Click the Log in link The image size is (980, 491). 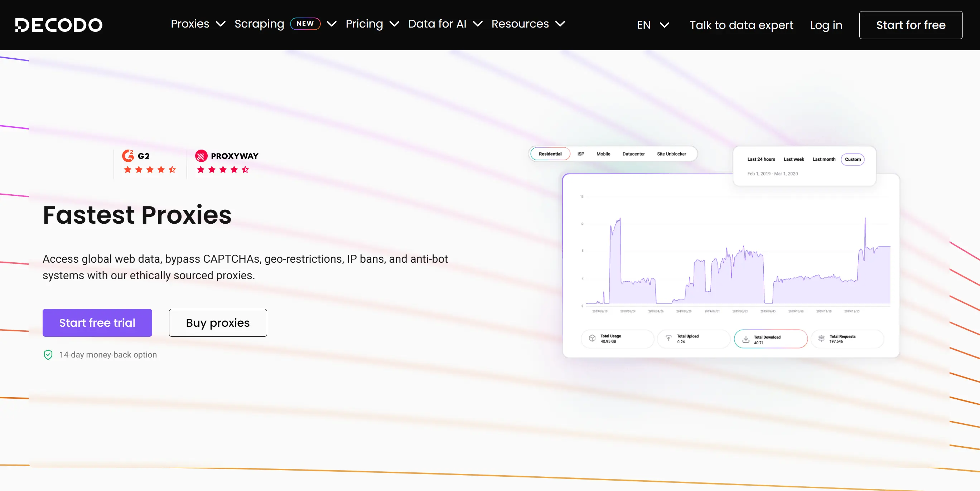[x=826, y=25]
